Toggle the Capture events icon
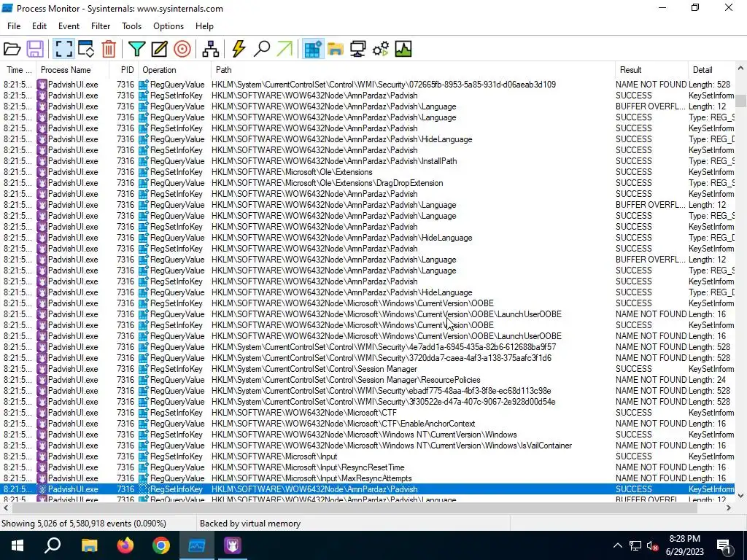Screen dimensions: 747x560 click(x=63, y=49)
